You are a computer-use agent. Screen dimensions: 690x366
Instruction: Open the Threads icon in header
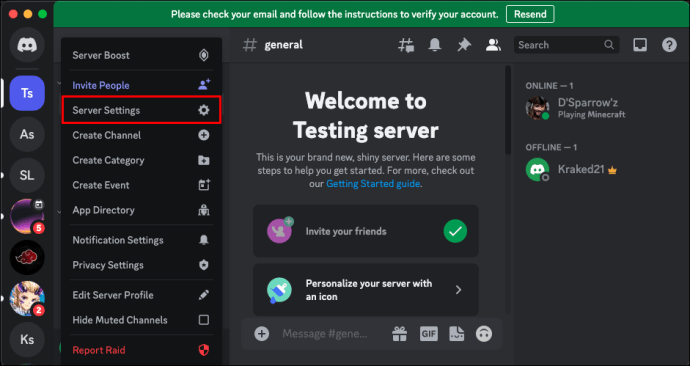406,45
